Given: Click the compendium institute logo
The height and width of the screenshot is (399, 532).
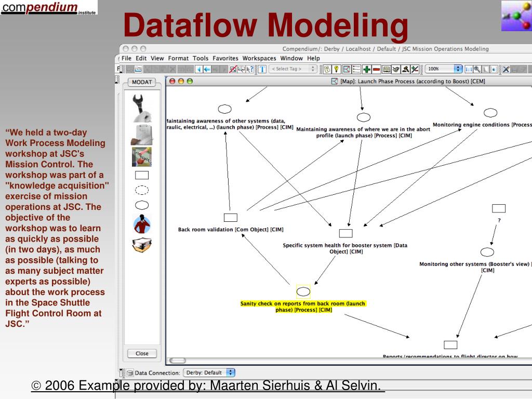Looking at the screenshot, I should (x=48, y=7).
